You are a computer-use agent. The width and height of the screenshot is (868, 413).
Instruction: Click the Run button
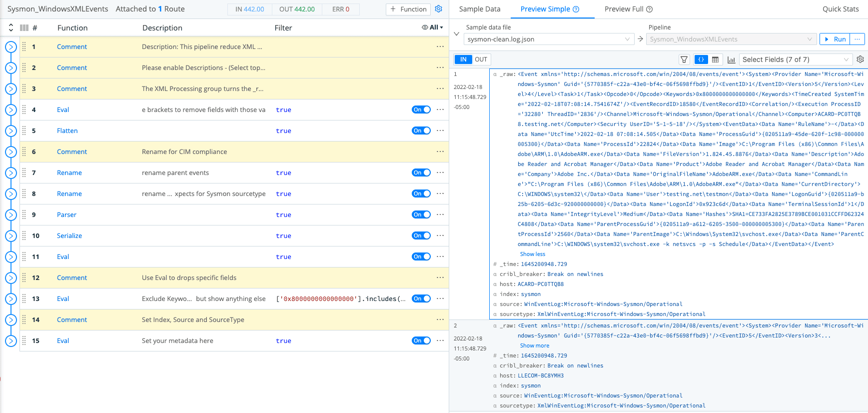pyautogui.click(x=835, y=39)
